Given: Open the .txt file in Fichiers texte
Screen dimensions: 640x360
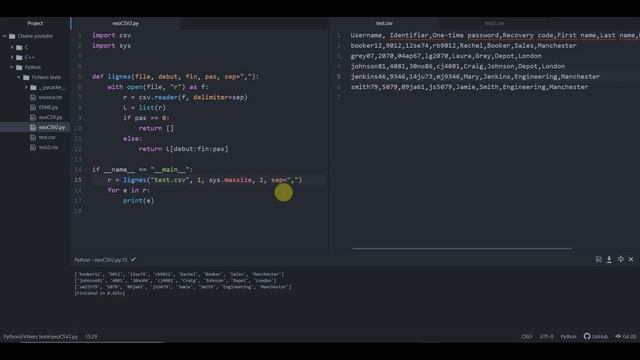Looking at the screenshot, I should click(x=50, y=98).
